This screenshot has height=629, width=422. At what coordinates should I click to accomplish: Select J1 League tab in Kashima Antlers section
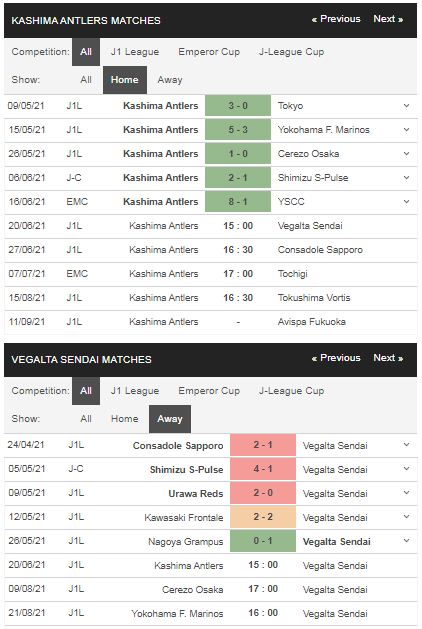click(x=135, y=52)
